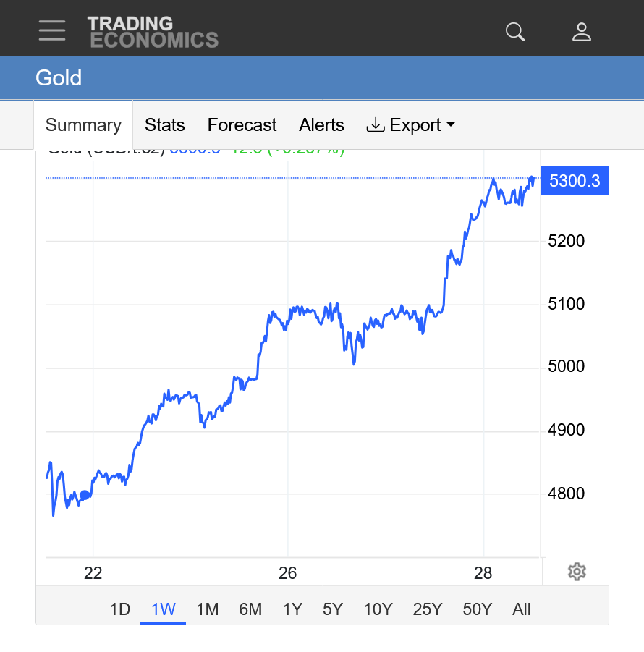The height and width of the screenshot is (652, 644).
Task: Click the 5300.3 current price label
Action: click(575, 181)
